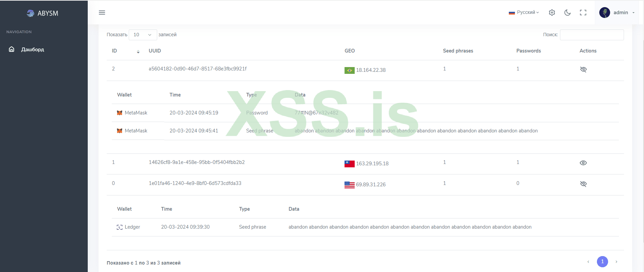This screenshot has width=644, height=272.
Task: Click the GEO column header
Action: click(350, 51)
